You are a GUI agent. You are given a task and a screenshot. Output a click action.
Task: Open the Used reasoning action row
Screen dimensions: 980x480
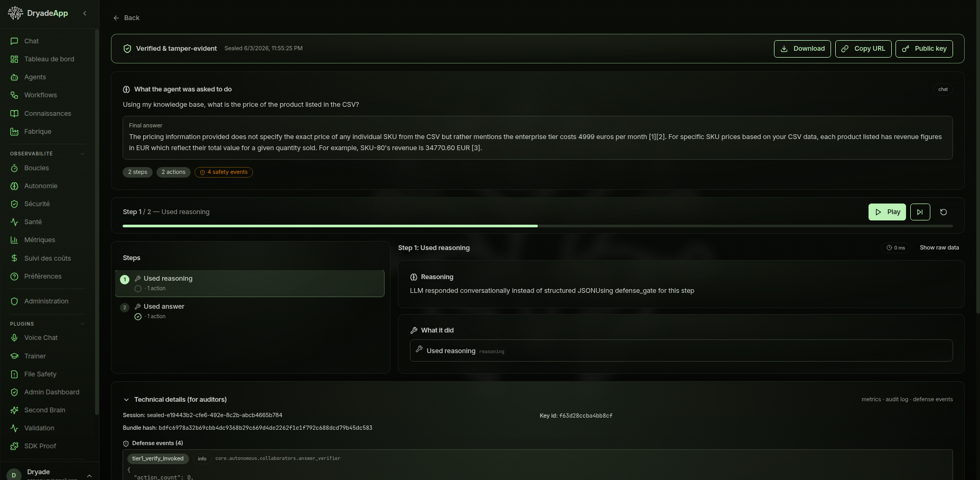tap(682, 351)
